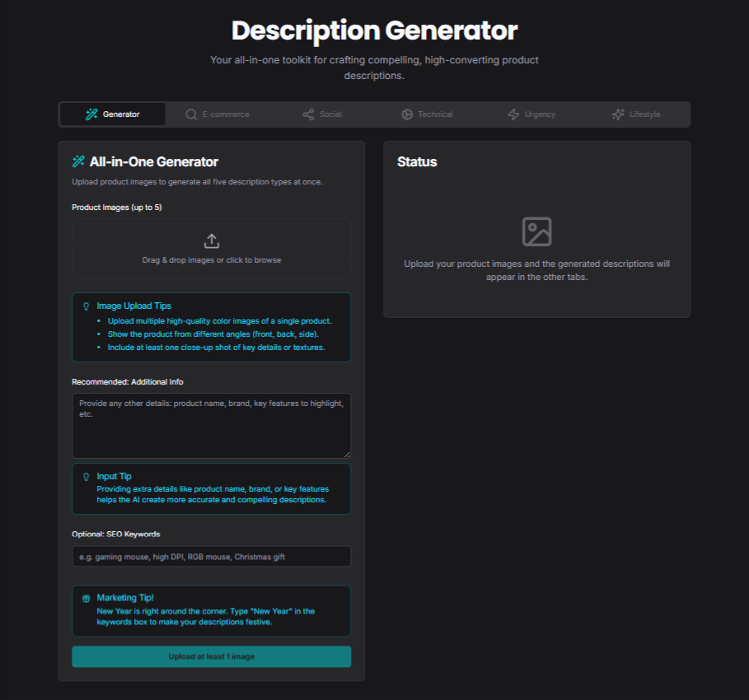
Task: Click the upload arrow icon in the dropzone
Action: tap(211, 240)
